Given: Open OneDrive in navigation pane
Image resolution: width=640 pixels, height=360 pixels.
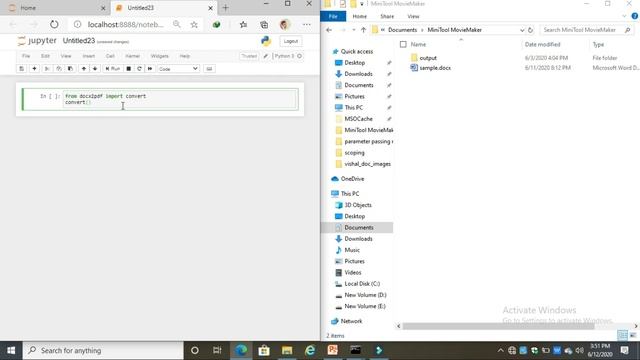Looking at the screenshot, I should [352, 179].
